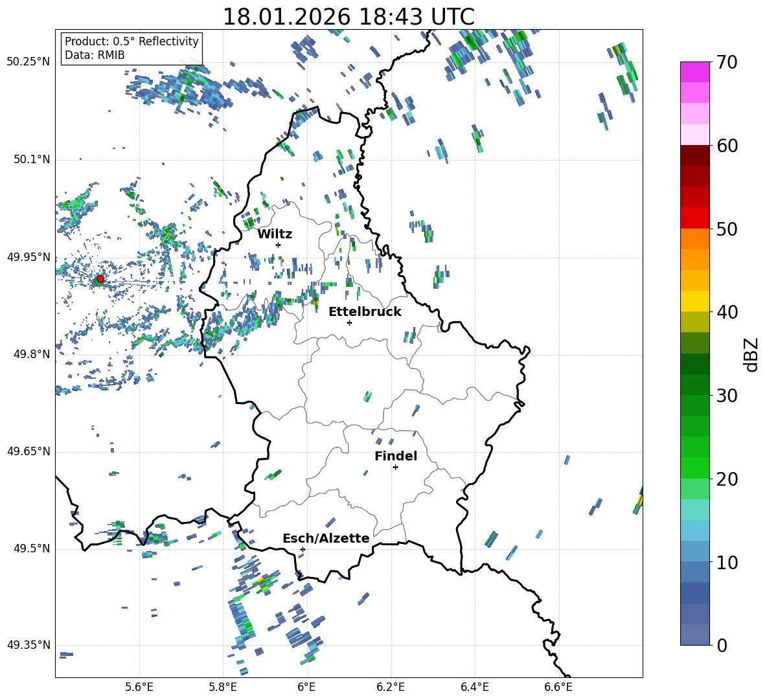Pick the magenta swatch at top of colorbar
The width and height of the screenshot is (767, 700).
click(694, 72)
